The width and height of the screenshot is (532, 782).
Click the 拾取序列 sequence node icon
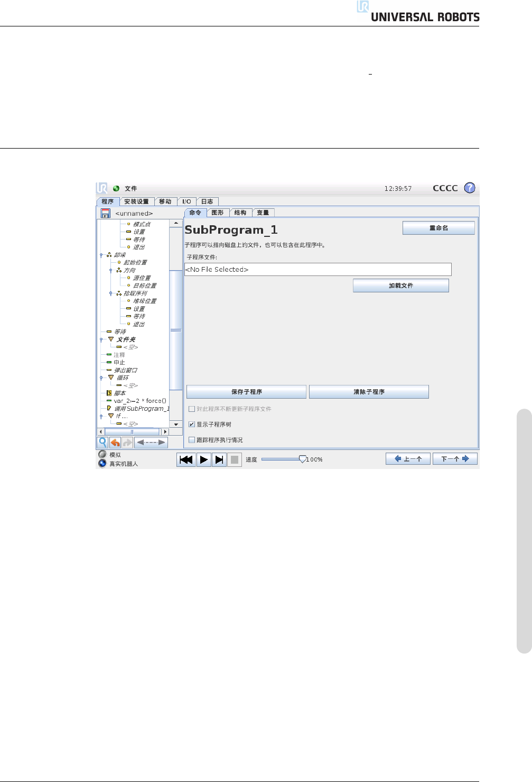click(x=119, y=293)
